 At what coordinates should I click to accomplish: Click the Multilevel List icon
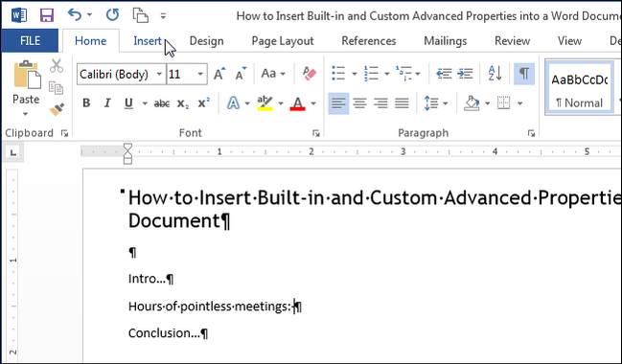point(403,74)
